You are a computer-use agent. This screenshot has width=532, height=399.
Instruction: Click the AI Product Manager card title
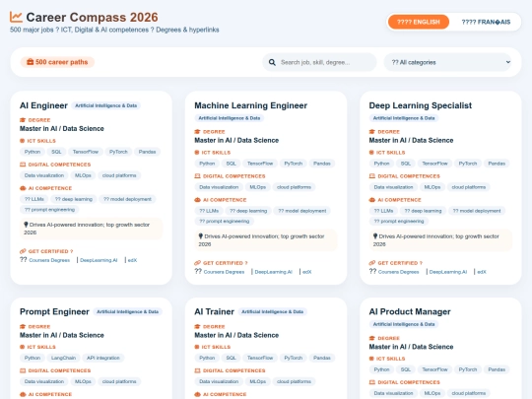(410, 311)
